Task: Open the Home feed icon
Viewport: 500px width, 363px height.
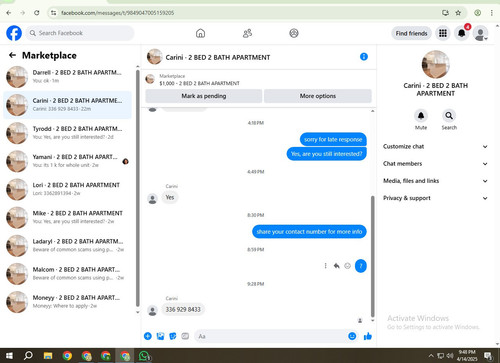Action: 200,33
